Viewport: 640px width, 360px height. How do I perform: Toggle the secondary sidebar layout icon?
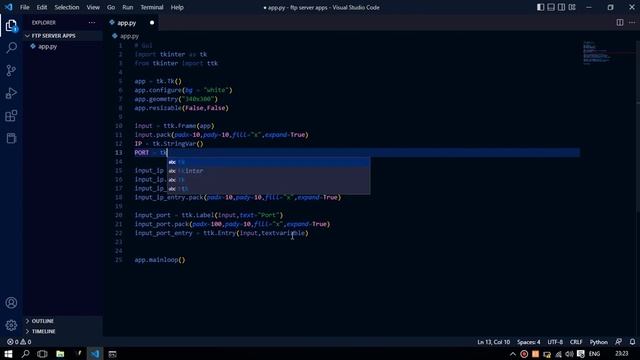pyautogui.click(x=562, y=7)
